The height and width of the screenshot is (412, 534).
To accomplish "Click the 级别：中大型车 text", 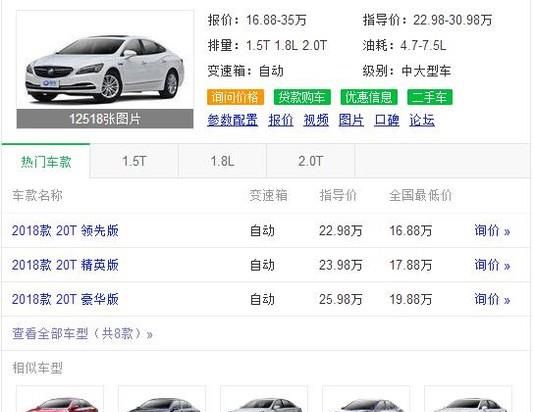I will [407, 71].
